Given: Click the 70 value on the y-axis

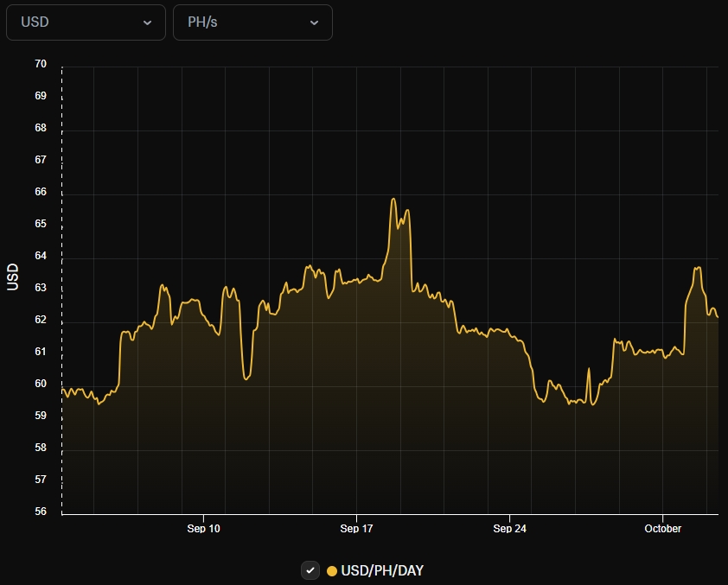Looking at the screenshot, I should pyautogui.click(x=41, y=64).
